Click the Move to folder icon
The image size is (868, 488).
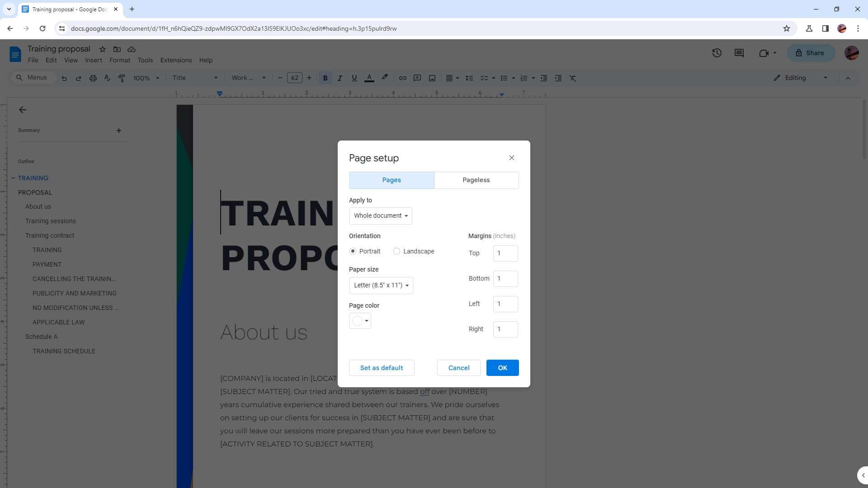pyautogui.click(x=117, y=49)
